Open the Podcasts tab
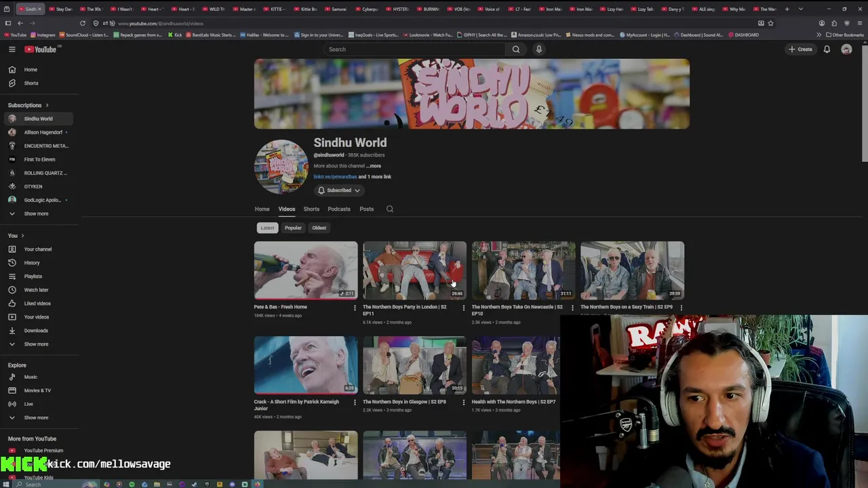The height and width of the screenshot is (488, 868). coord(339,209)
